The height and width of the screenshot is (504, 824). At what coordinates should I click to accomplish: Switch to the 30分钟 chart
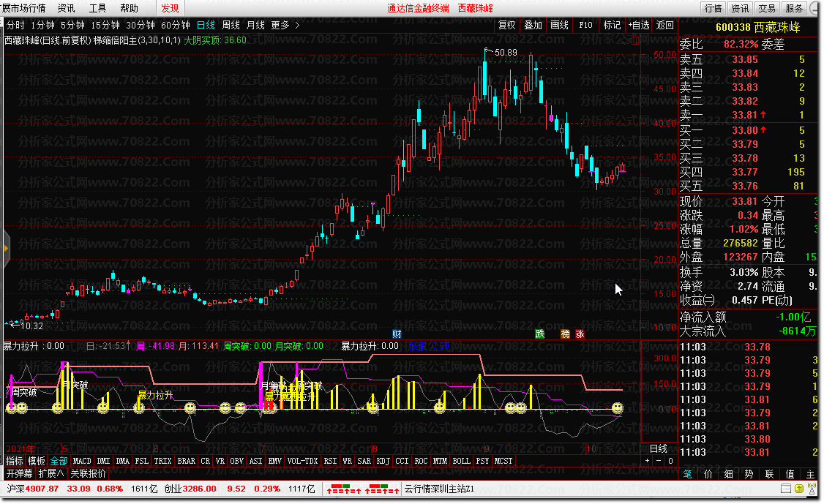[141, 25]
